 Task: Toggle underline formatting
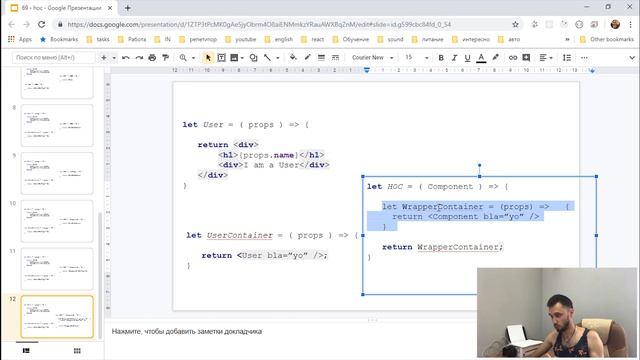pyautogui.click(x=467, y=58)
